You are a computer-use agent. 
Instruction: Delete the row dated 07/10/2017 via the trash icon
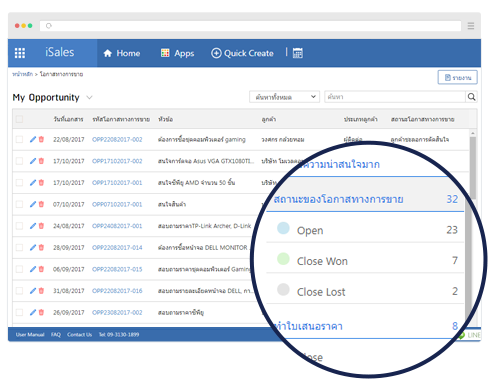coord(41,204)
